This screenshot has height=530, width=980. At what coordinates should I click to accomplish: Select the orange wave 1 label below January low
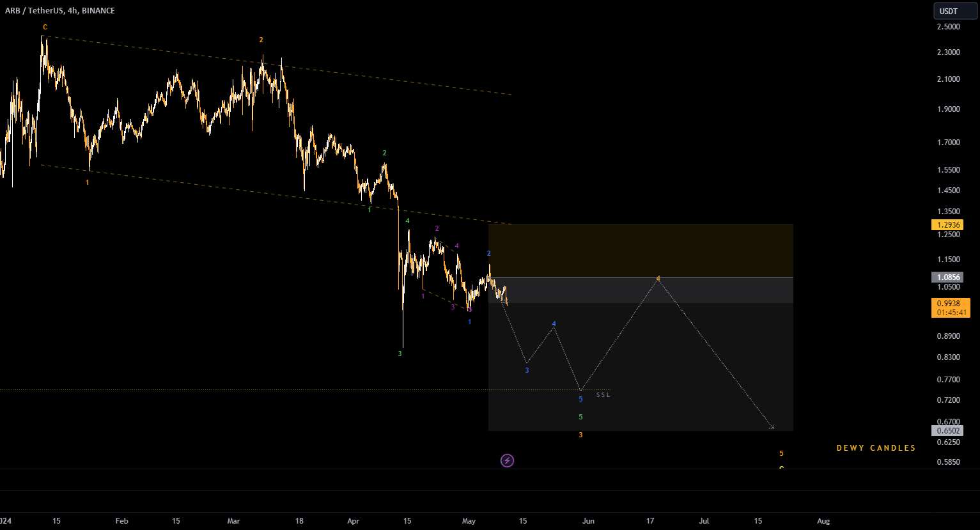click(88, 182)
